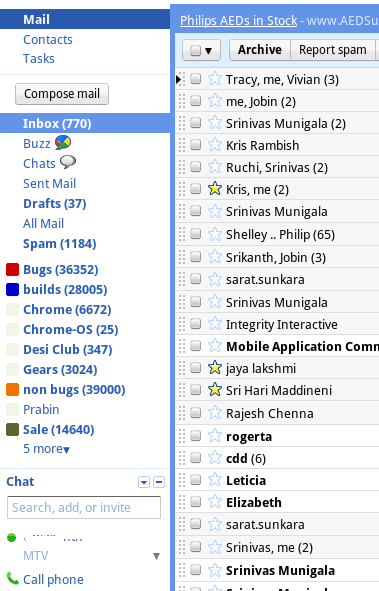Click the orange non bugs label swatch
Image resolution: width=379 pixels, height=591 pixels.
12,389
